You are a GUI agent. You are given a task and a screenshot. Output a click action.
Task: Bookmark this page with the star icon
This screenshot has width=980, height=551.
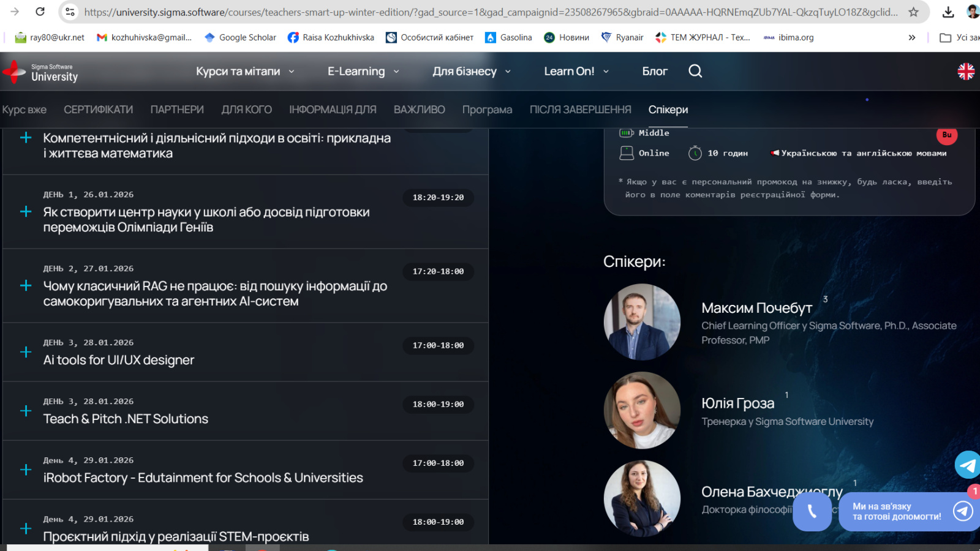(x=913, y=12)
